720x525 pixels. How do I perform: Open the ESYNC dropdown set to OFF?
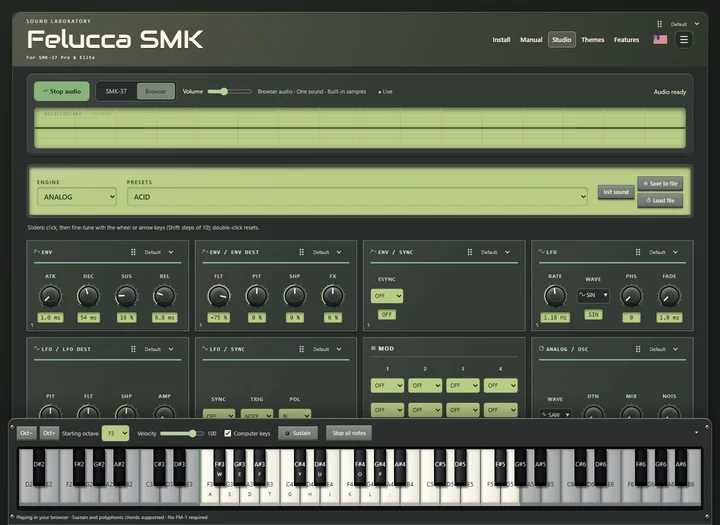coord(387,296)
